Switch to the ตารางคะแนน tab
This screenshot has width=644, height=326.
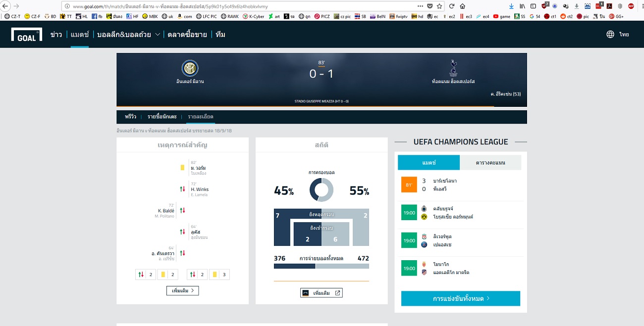point(490,162)
